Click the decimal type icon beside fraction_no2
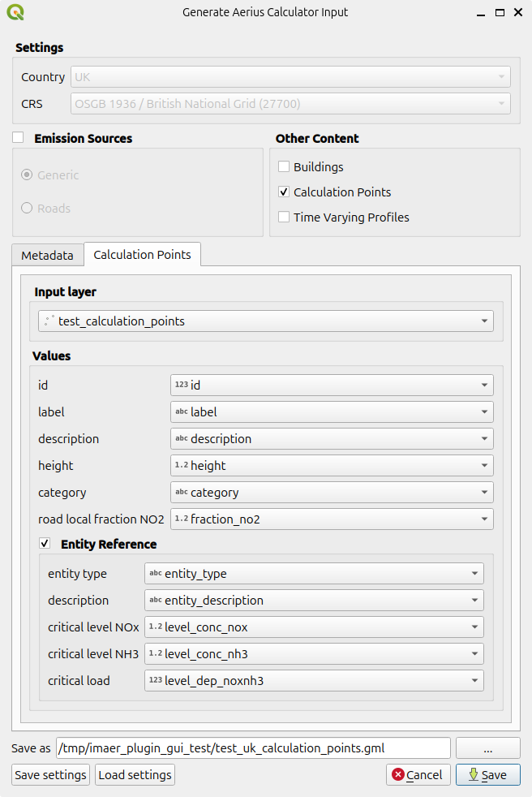This screenshot has width=532, height=797. [x=181, y=519]
